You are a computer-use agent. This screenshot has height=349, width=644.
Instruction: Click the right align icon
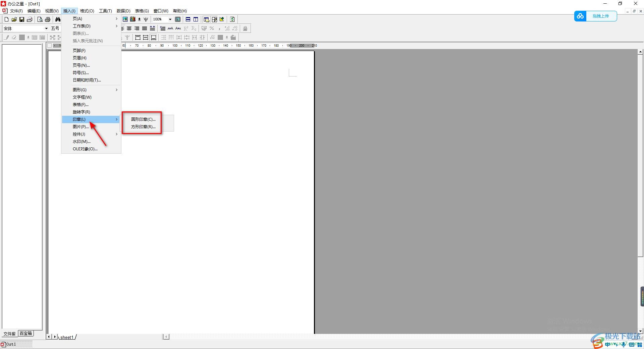pyautogui.click(x=137, y=29)
